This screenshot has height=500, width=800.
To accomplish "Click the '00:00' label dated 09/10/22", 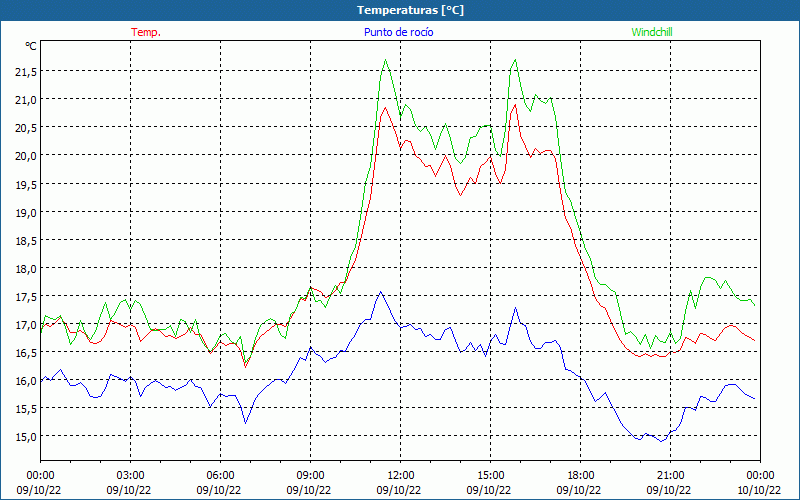I will [x=40, y=476].
